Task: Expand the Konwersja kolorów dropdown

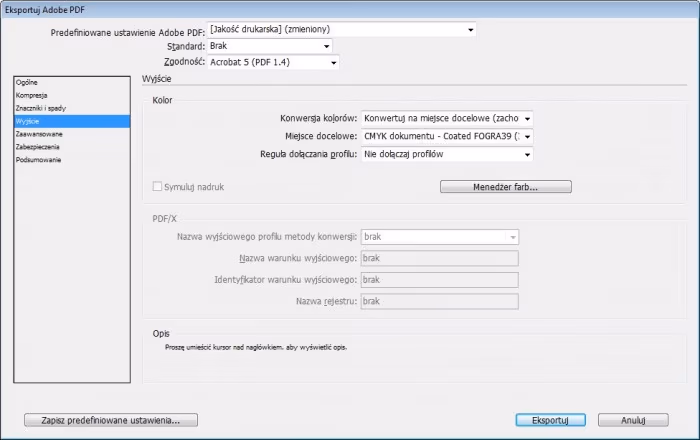Action: [x=447, y=118]
